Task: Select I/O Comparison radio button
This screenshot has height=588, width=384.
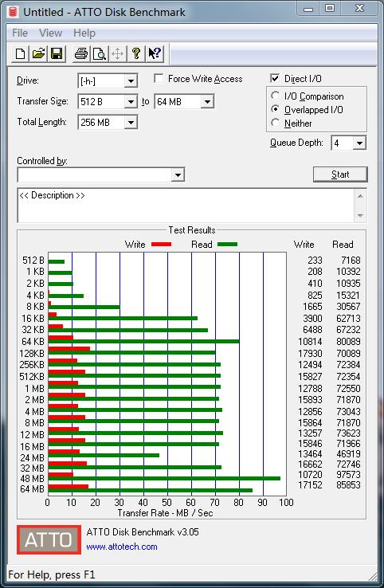Action: point(275,96)
